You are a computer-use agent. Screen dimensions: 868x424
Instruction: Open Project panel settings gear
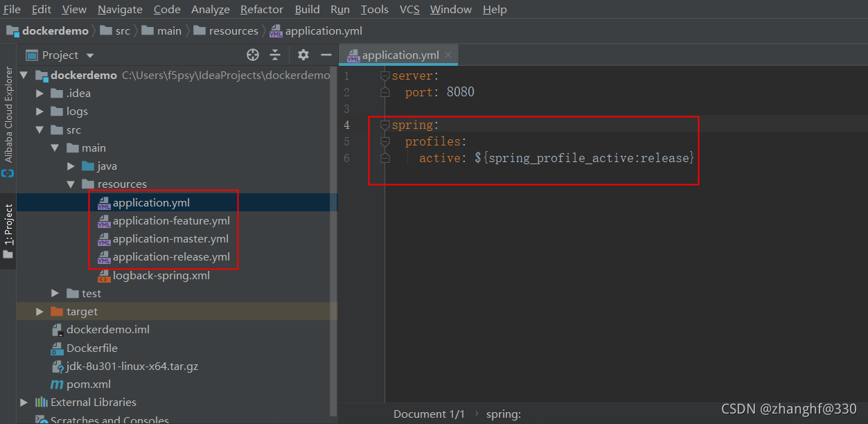[303, 55]
